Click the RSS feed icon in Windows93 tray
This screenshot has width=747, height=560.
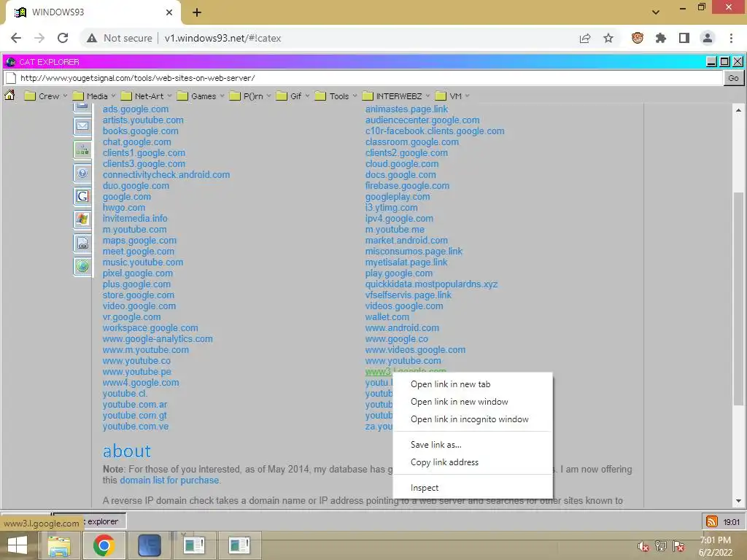(x=712, y=521)
